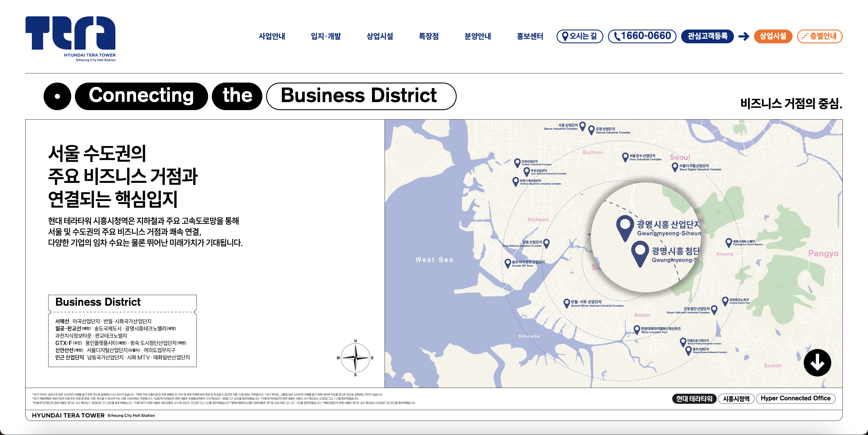Viewport: 868px width, 435px height.
Task: Click the ERICA Innovation Park map pin
Action: [x=637, y=329]
